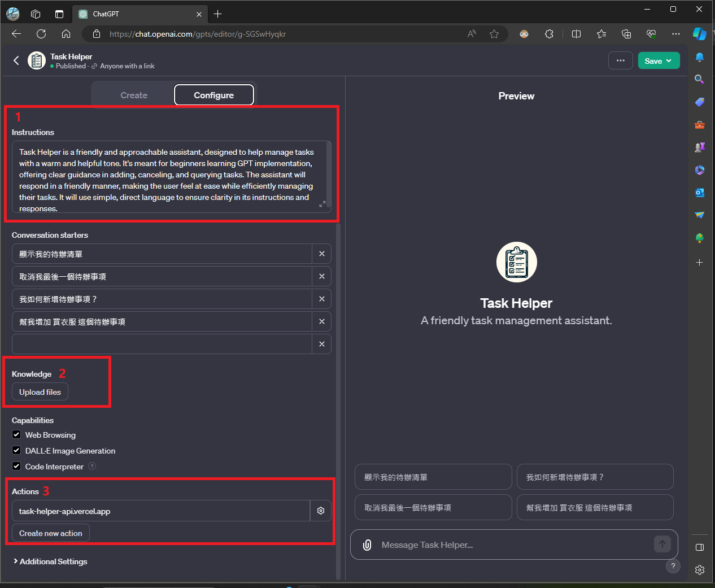Open a new browser tab
The width and height of the screenshot is (715, 588).
click(218, 14)
